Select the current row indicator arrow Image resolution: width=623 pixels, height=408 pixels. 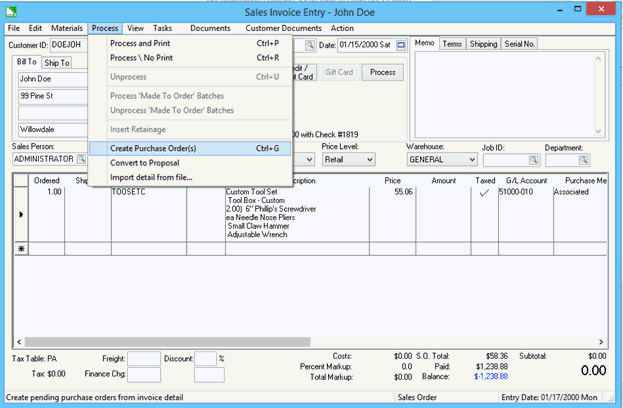(21, 215)
